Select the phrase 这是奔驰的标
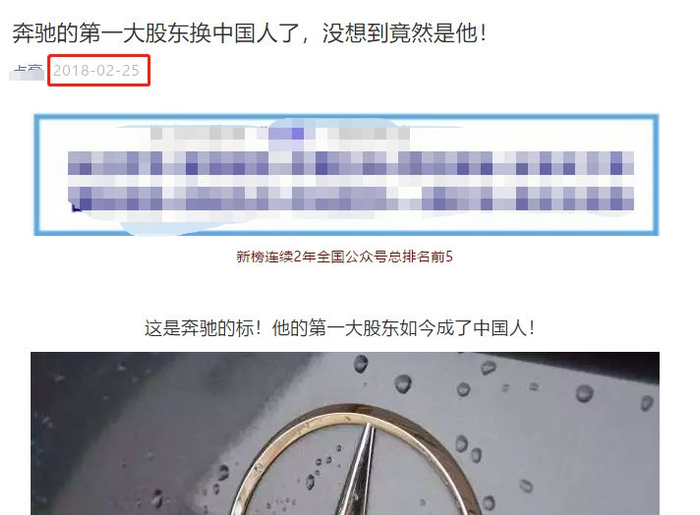The width and height of the screenshot is (700, 515). click(x=199, y=328)
